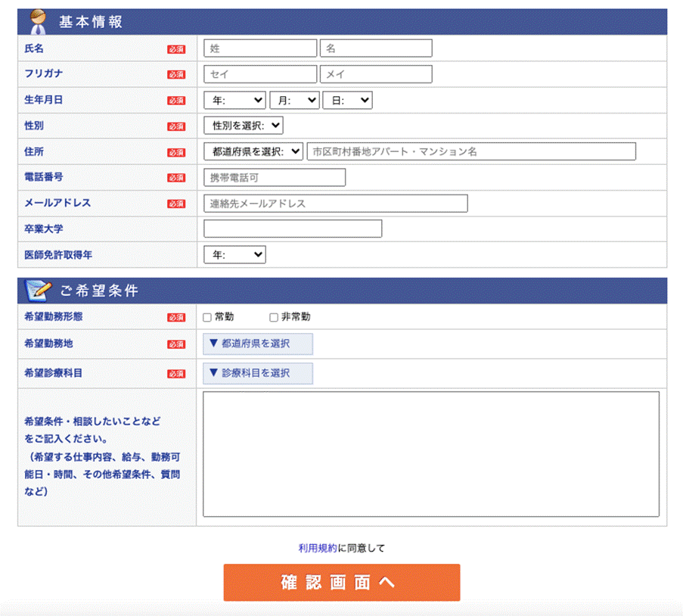Image resolution: width=683 pixels, height=616 pixels.
Task: Open the 医師免許取得年 year dropdown
Action: click(x=234, y=255)
